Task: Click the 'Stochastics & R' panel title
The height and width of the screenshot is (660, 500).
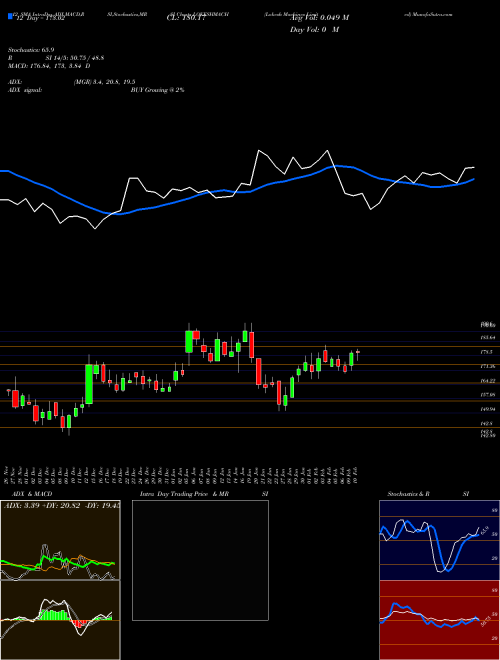Action: click(x=409, y=494)
